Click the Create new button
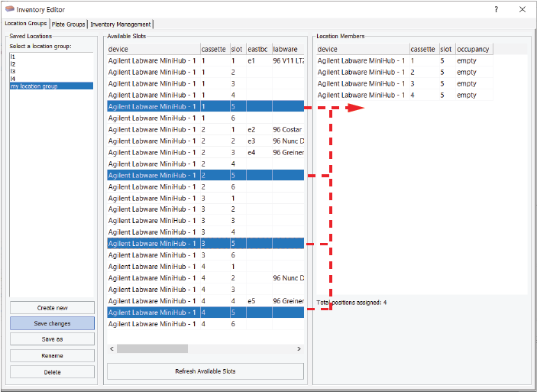This screenshot has height=392, width=537. (x=52, y=308)
